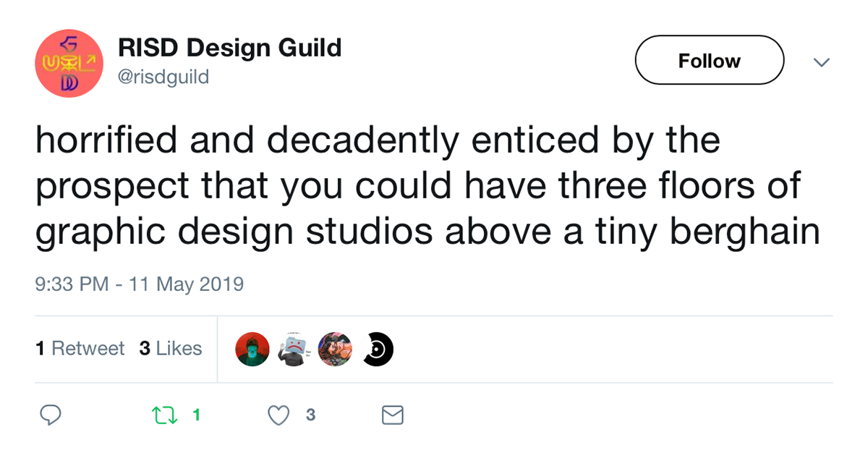Click the red-background liker avatar
Screen dimensions: 868x469
(x=252, y=349)
